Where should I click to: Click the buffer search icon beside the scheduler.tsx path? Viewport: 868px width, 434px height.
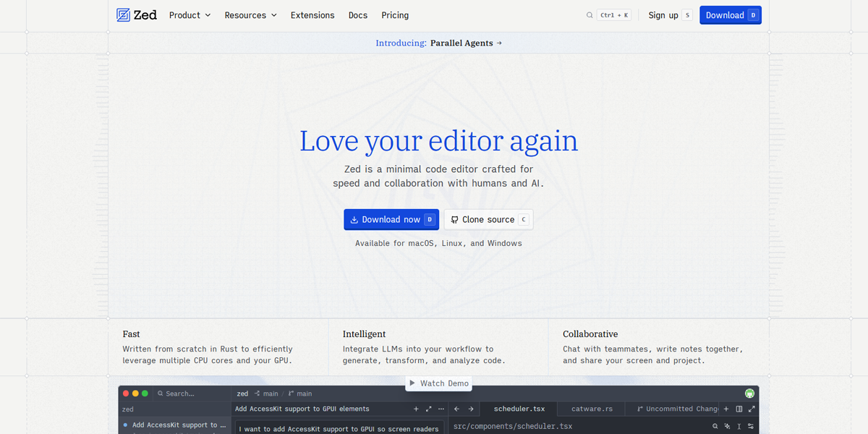tap(715, 426)
